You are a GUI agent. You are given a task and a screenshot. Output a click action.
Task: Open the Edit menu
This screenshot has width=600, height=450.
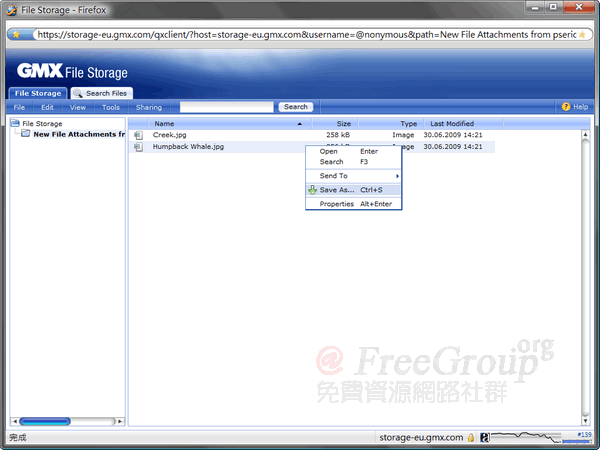[x=47, y=107]
